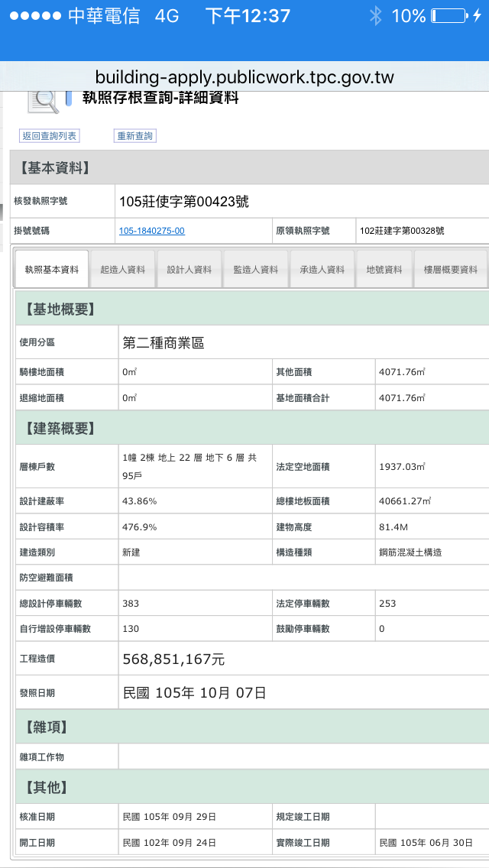489x868 pixels.
Task: Select the 基地面積合計 4071.76㎡ value
Action: click(x=402, y=398)
